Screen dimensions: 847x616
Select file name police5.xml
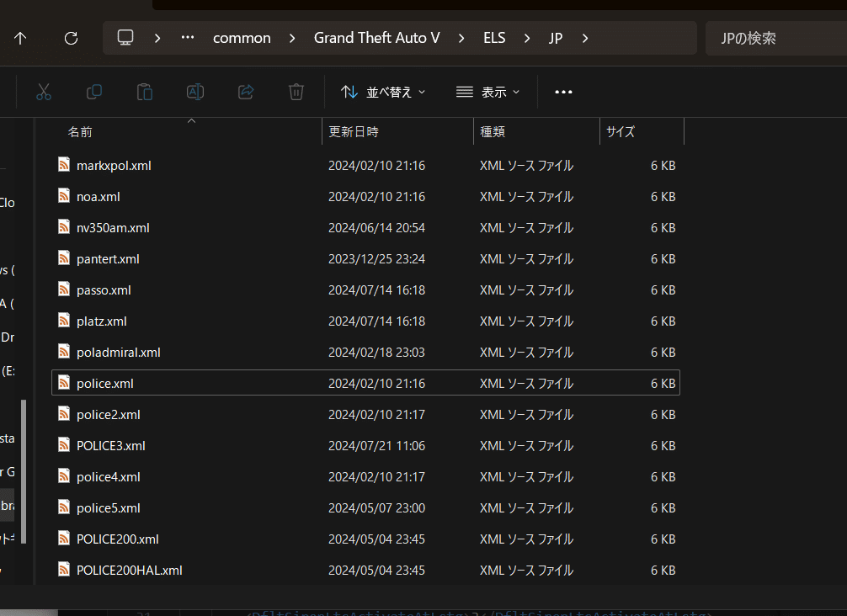pos(108,508)
